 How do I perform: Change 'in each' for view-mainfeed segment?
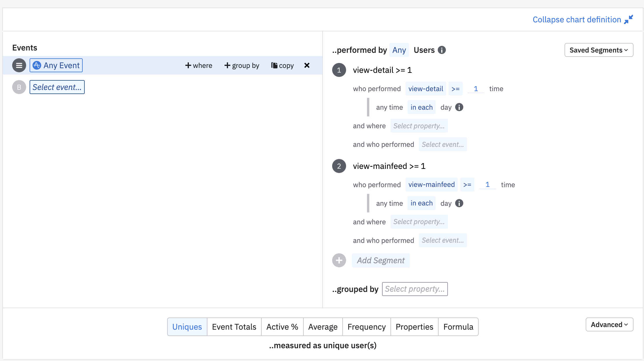pos(421,203)
